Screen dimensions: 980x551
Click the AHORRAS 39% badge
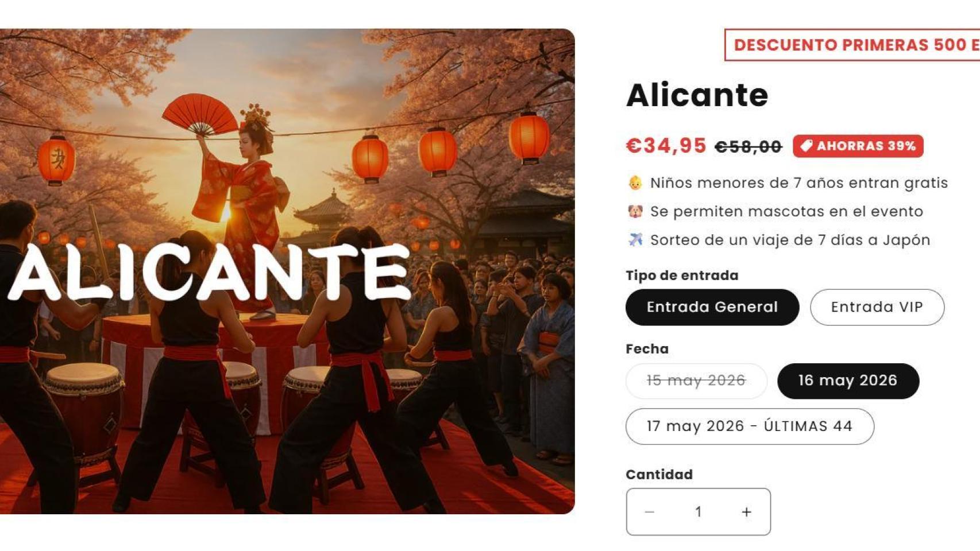(858, 146)
